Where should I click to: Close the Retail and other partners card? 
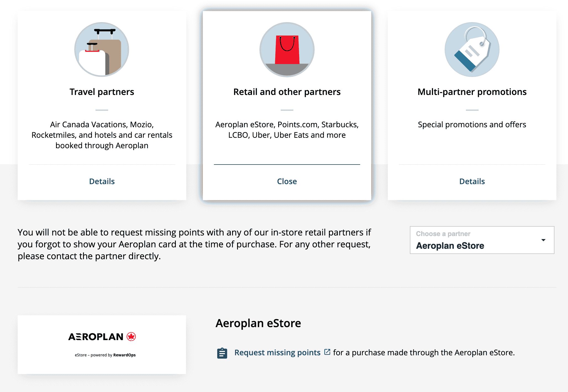coord(287,181)
